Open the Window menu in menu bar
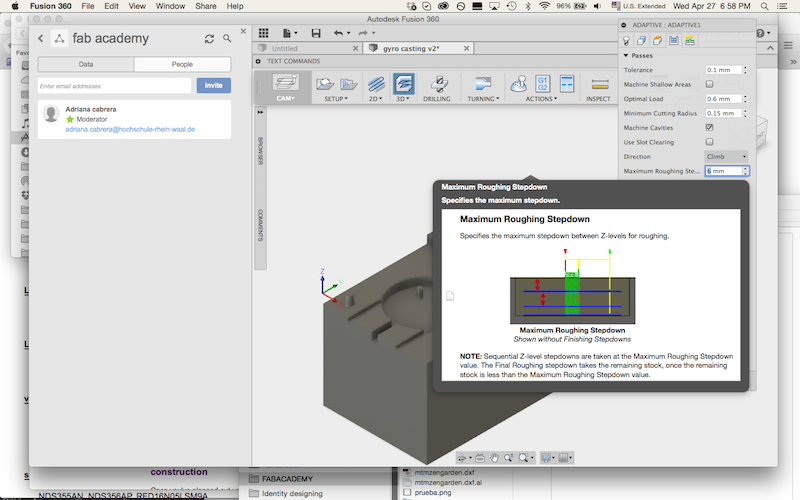The width and height of the screenshot is (800, 500). coord(170,6)
